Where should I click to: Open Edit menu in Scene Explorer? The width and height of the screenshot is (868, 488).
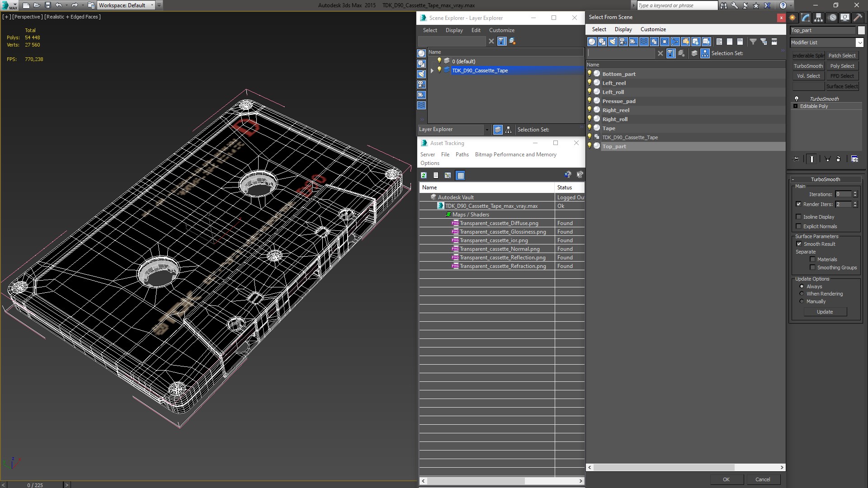click(476, 30)
